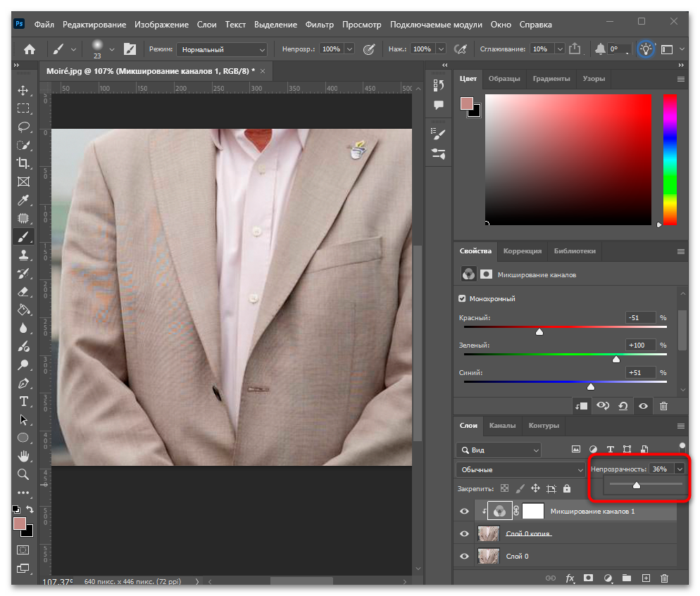700x596 pixels.
Task: Open the layer Непрозрачность dropdown arrow
Action: 680,469
